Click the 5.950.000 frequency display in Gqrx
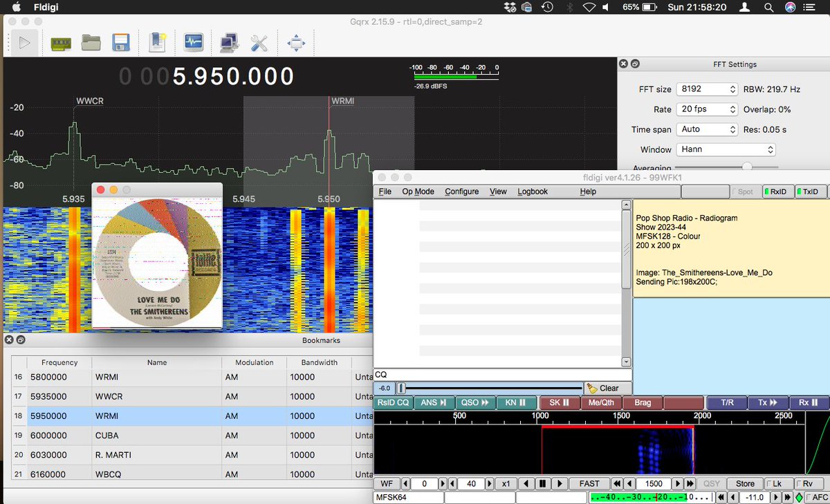Image resolution: width=830 pixels, height=504 pixels. [207, 76]
